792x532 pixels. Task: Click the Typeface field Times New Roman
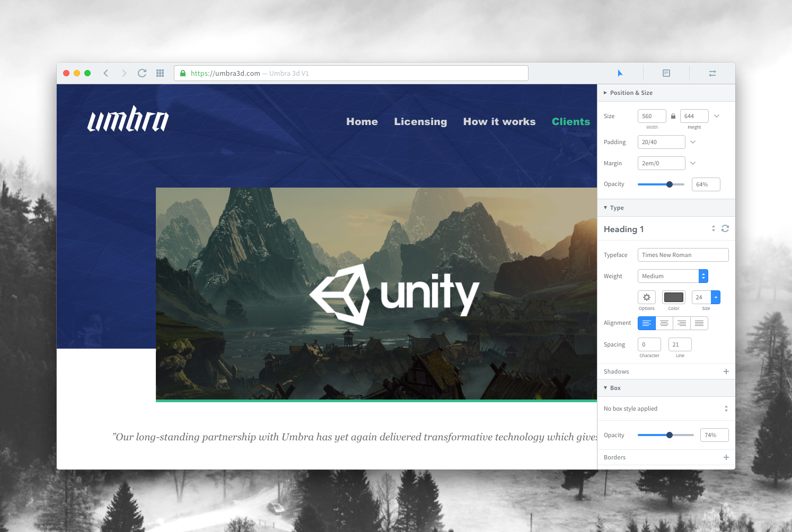[x=683, y=255]
